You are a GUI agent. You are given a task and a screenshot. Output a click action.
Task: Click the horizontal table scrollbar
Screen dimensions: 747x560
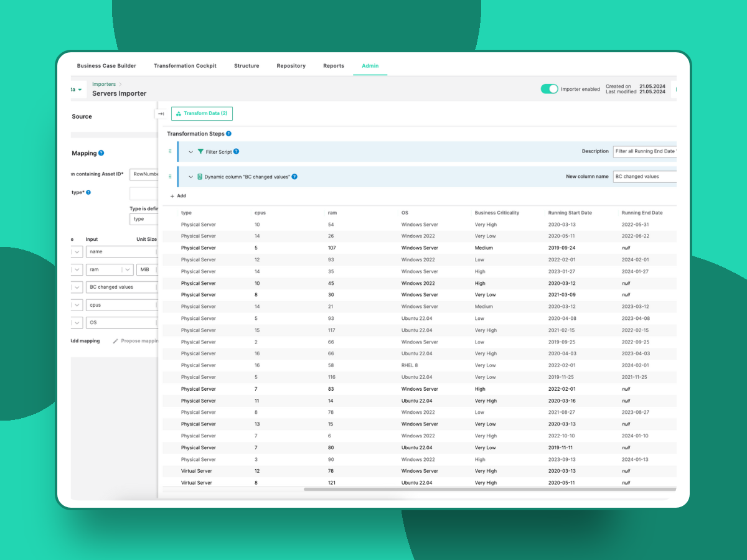(x=489, y=489)
